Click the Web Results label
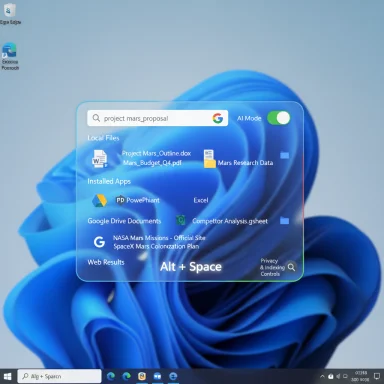Viewport: 384px width, 384px height. (106, 262)
